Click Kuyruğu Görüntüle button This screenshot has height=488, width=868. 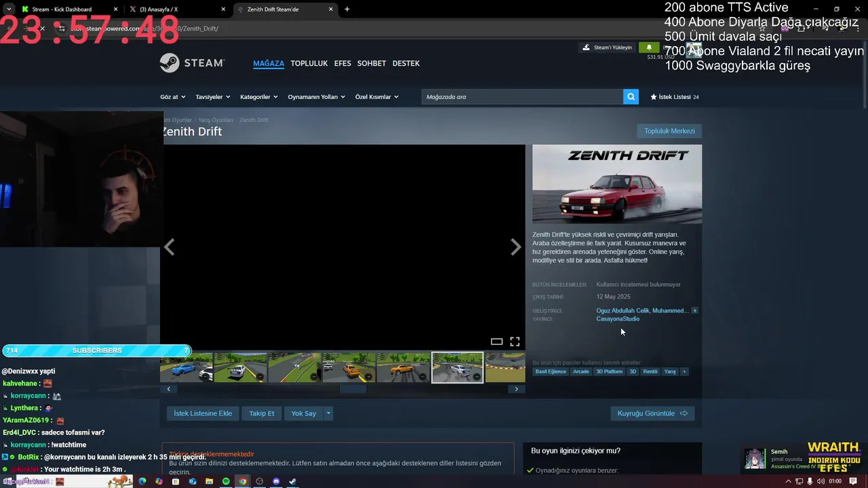click(x=652, y=413)
